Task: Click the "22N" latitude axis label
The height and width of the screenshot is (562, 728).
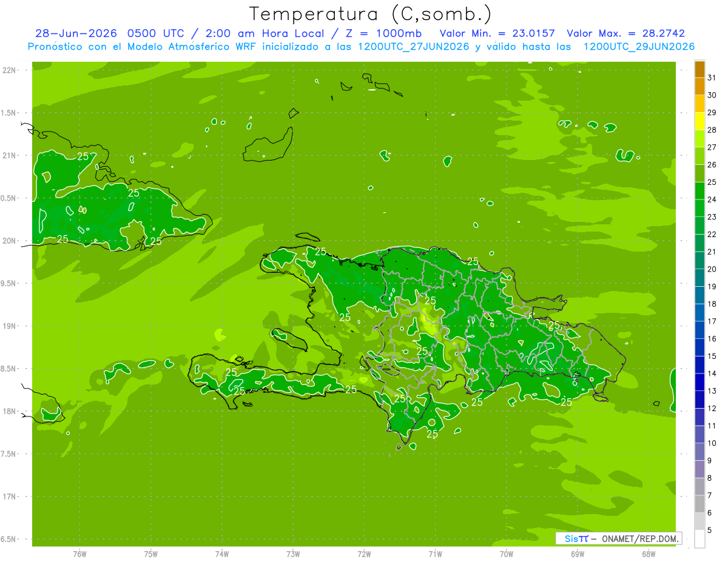Action: pos(8,70)
